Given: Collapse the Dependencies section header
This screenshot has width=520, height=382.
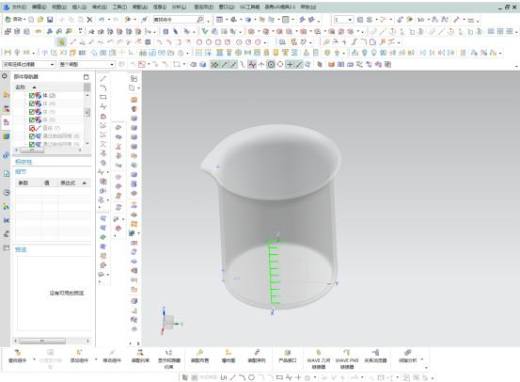Looking at the screenshot, I should pyautogui.click(x=23, y=162).
